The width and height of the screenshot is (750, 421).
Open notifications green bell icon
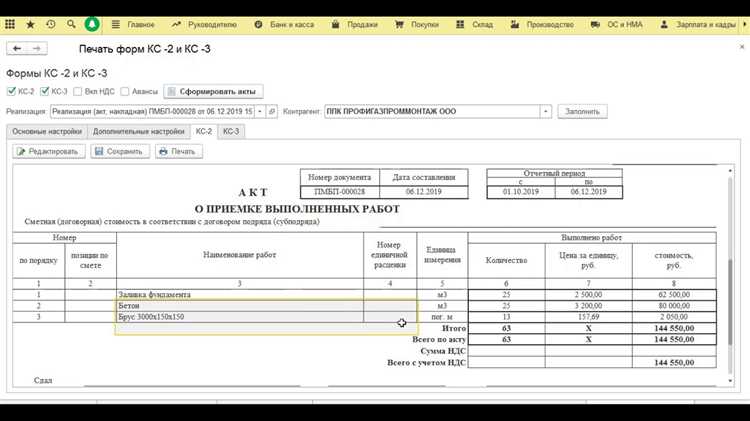[x=92, y=24]
